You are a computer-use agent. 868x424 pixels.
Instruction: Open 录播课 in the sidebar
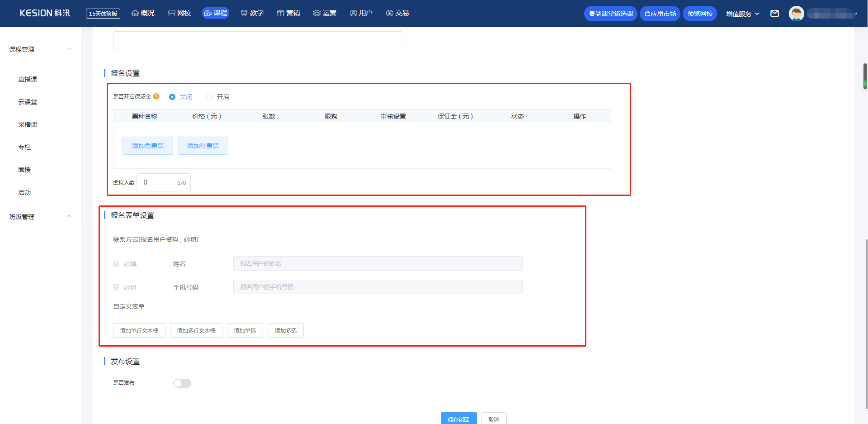[28, 124]
